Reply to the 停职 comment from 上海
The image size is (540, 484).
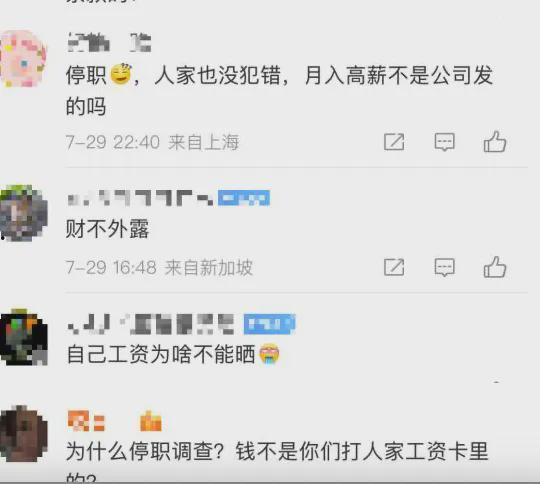pyautogui.click(x=445, y=142)
